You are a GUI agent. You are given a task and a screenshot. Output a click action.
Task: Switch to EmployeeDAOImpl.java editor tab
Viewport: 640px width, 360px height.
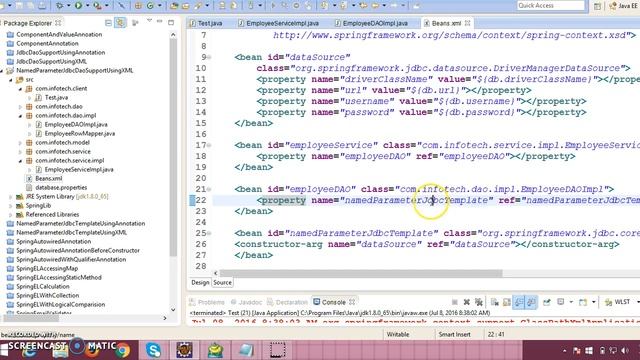pos(371,23)
